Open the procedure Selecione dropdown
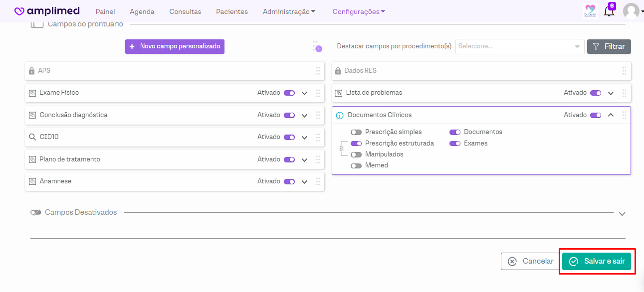644x292 pixels. pyautogui.click(x=519, y=46)
